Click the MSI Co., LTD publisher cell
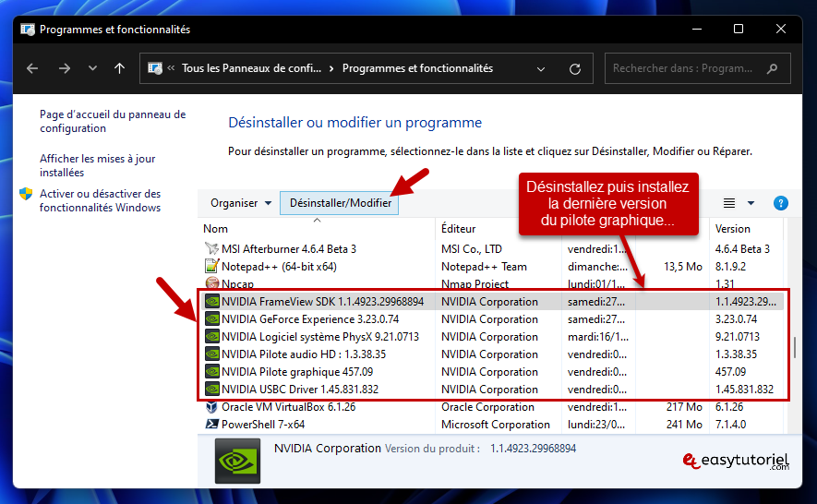 tap(472, 249)
